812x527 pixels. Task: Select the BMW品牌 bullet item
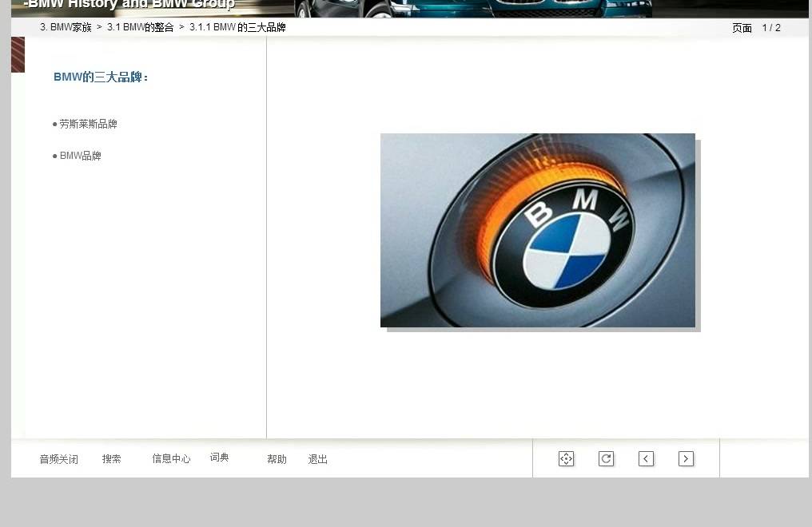[x=80, y=156]
